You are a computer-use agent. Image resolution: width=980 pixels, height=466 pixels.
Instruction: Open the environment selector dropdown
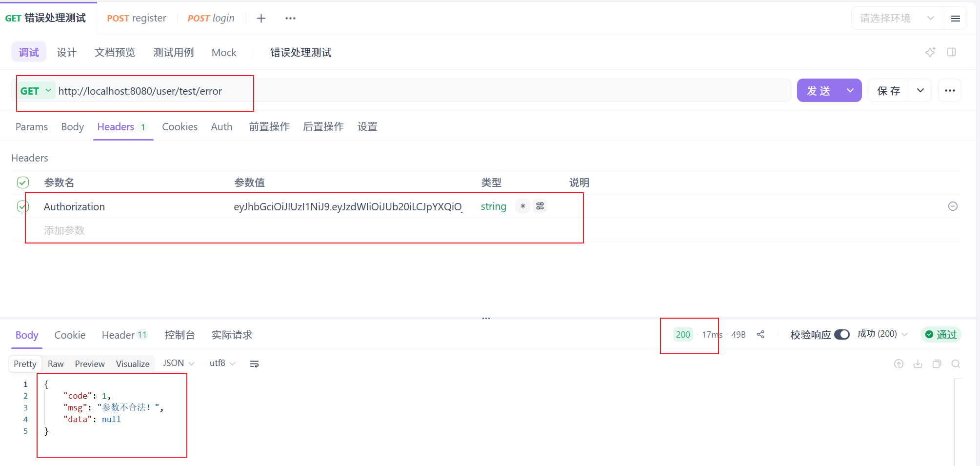click(898, 19)
